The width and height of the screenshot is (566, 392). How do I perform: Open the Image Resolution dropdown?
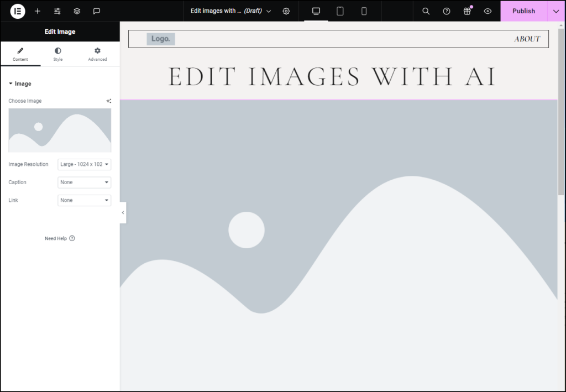[x=84, y=164]
